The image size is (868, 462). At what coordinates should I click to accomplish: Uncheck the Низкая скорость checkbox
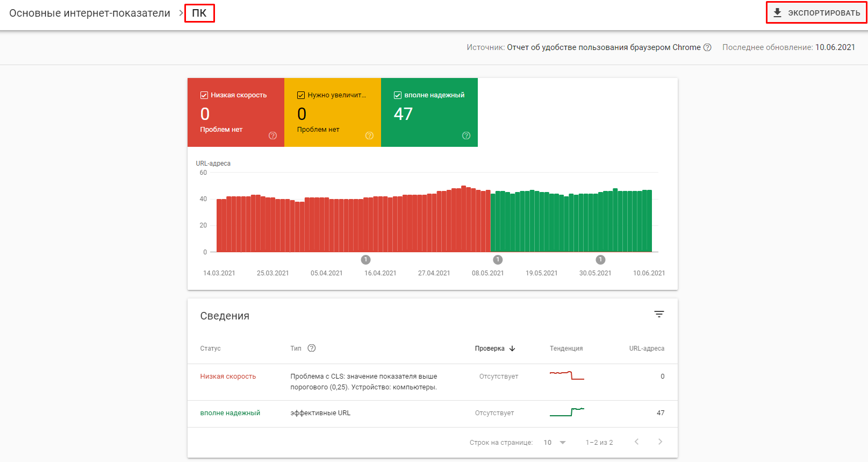pos(204,95)
